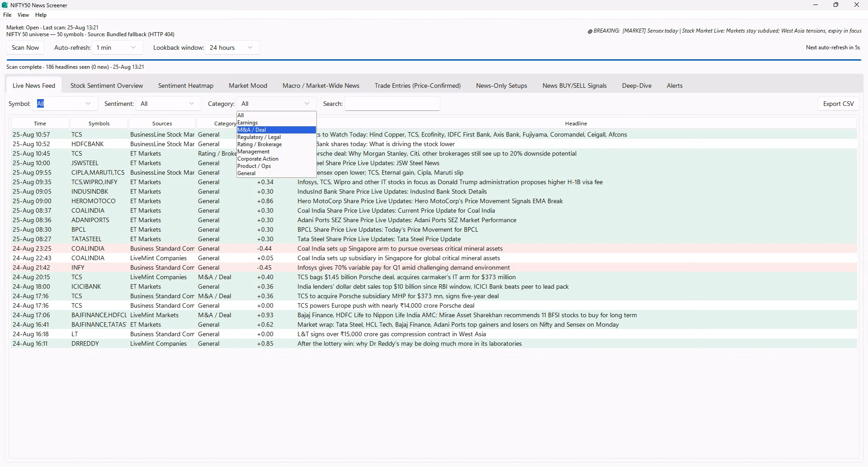Choose General in the Category list

(276, 173)
